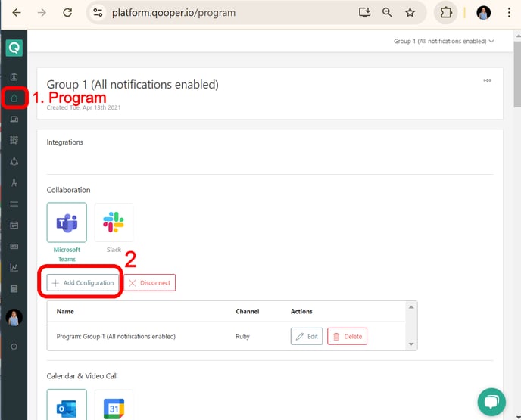521x420 pixels.
Task: Click the configuration table scroll down arrow
Action: point(411,344)
